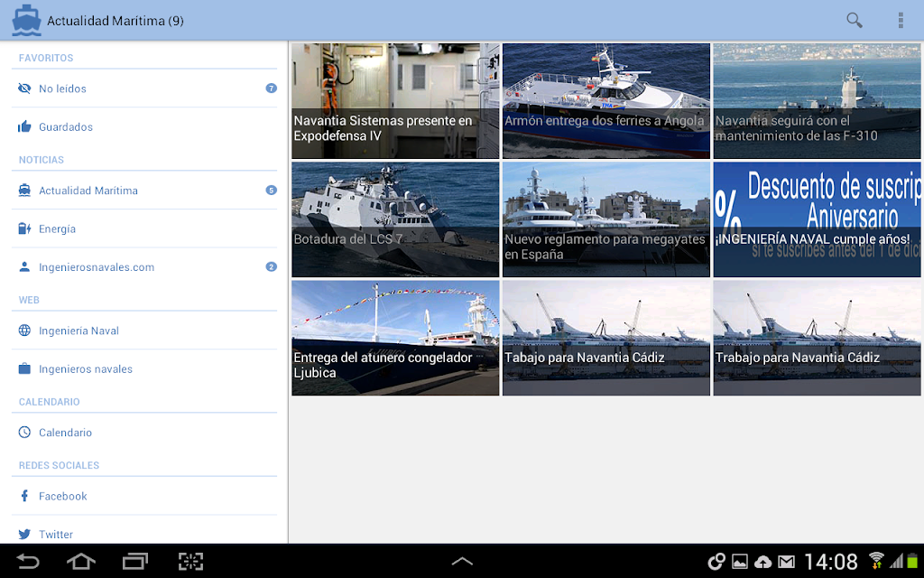Tap the cloud upload notification icon
Image resolution: width=924 pixels, height=578 pixels.
click(762, 562)
